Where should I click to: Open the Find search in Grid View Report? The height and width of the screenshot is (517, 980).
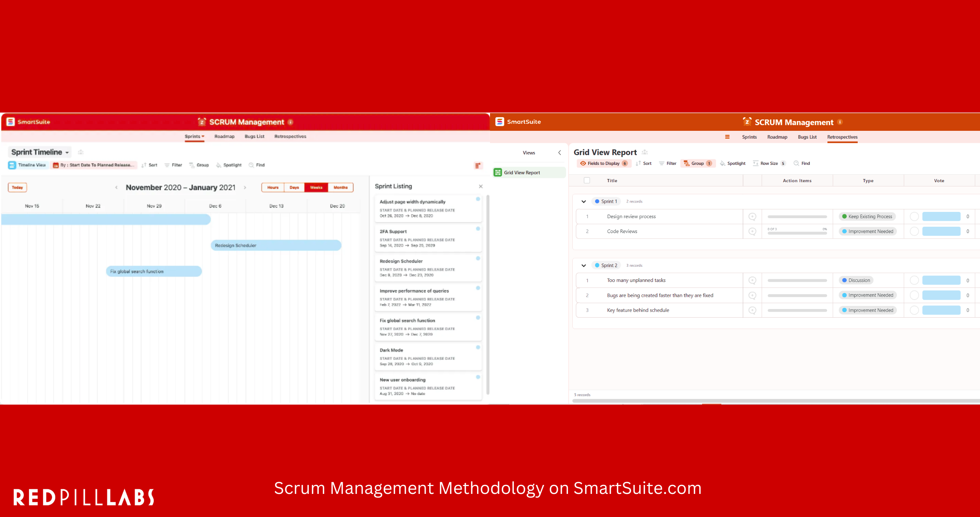tap(802, 163)
